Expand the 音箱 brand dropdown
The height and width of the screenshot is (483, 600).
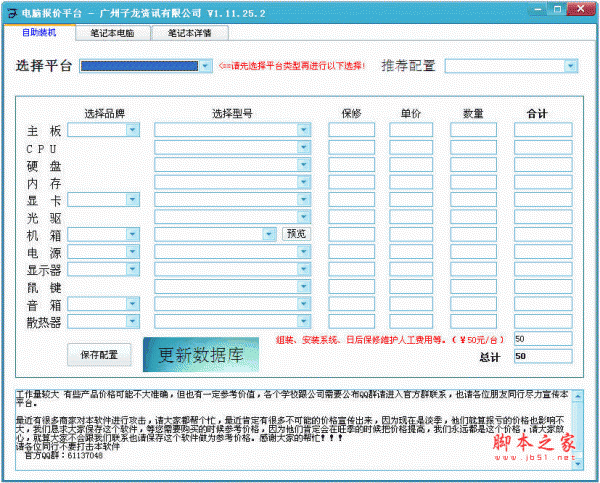point(132,304)
